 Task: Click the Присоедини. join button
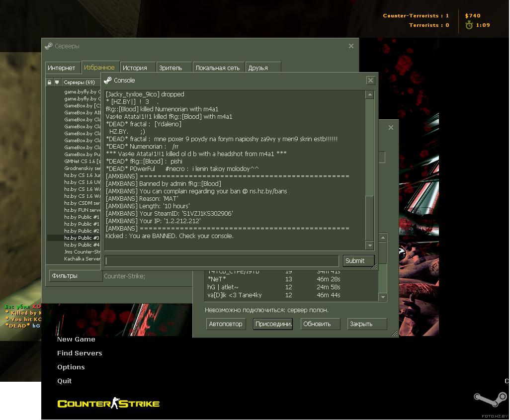click(x=273, y=324)
